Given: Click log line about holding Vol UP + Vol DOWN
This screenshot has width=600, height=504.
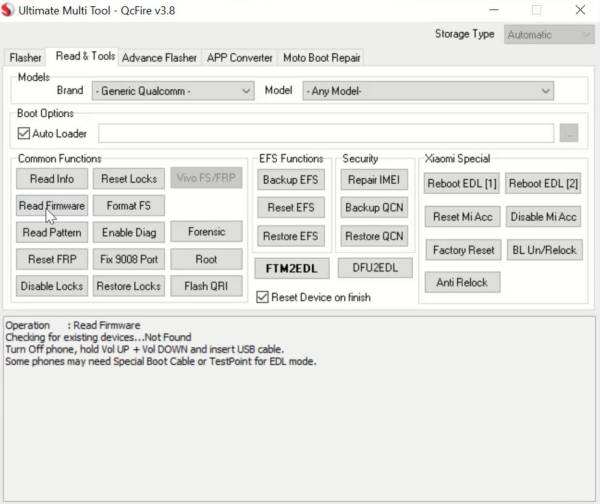Looking at the screenshot, I should click(x=144, y=349).
